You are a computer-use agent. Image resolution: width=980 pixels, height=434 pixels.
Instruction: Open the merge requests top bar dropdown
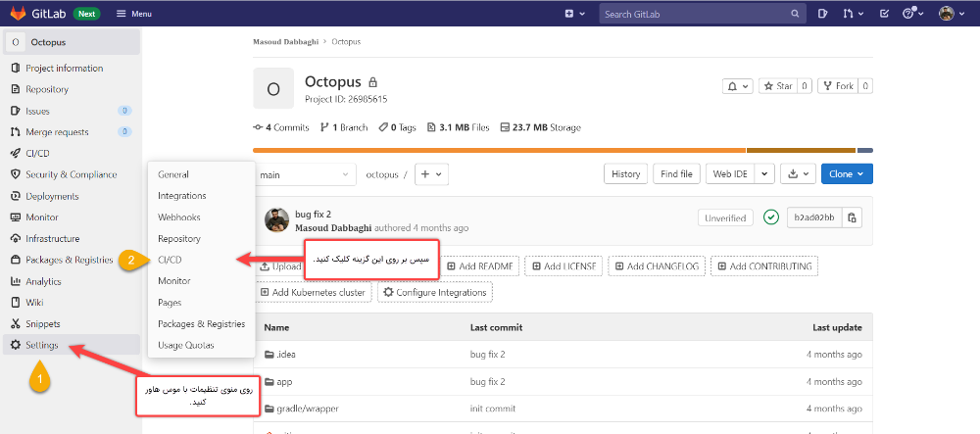tap(854, 14)
